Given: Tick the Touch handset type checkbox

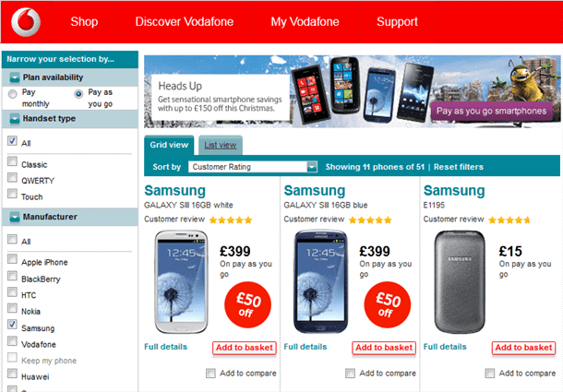Looking at the screenshot, I should point(12,194).
